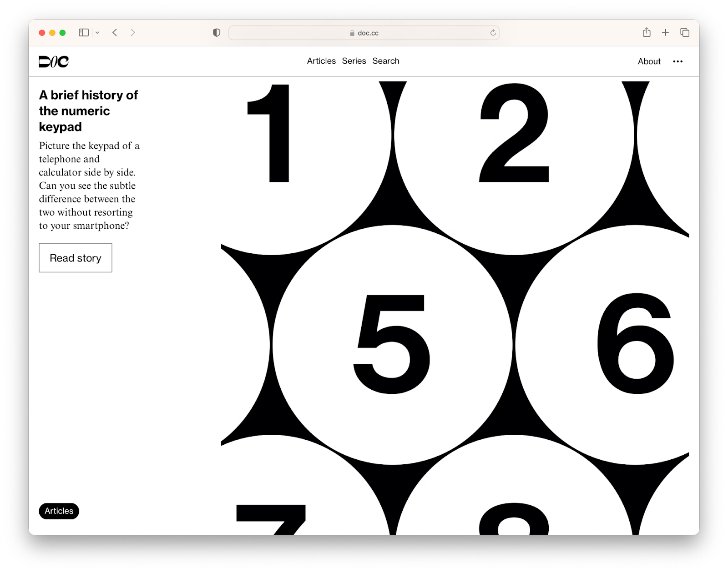
Task: Click the DOC logo in the header
Action: pos(54,61)
